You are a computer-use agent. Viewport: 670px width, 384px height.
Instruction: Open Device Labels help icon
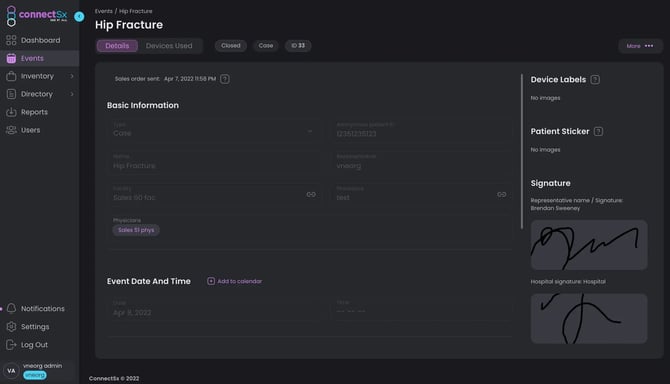[595, 79]
